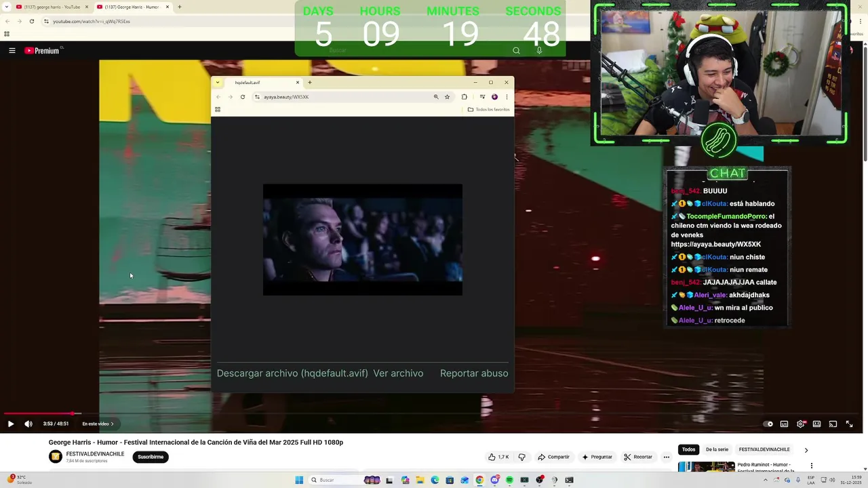868x488 pixels.
Task: Open more actions ellipsis under video
Action: click(x=667, y=457)
